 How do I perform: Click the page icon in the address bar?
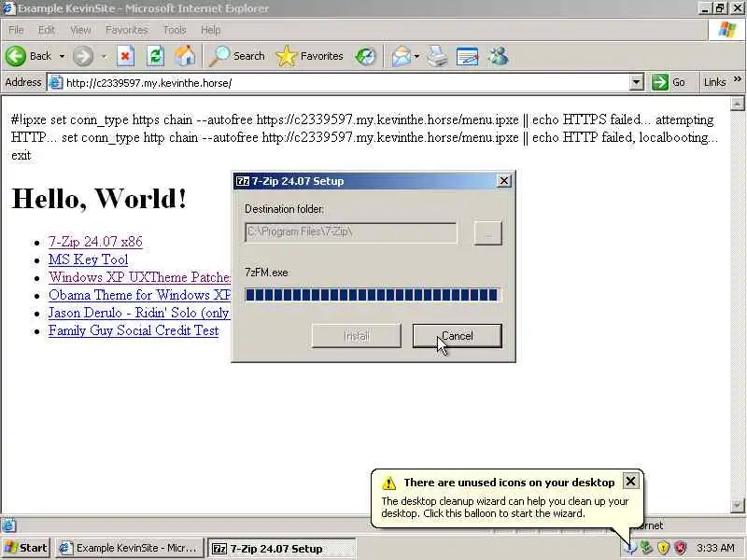click(56, 82)
